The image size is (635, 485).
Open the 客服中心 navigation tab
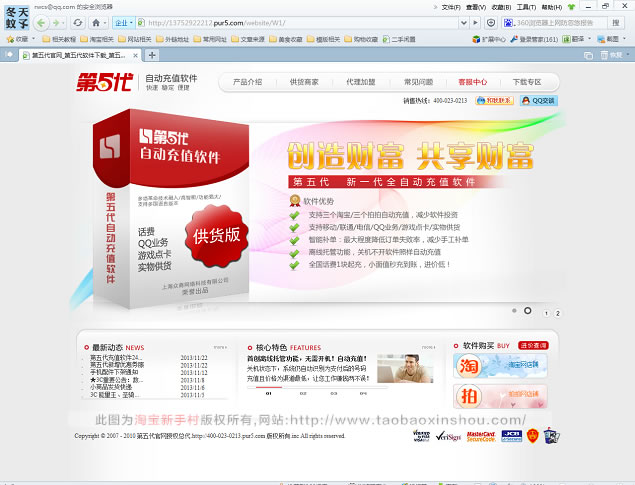(x=471, y=82)
